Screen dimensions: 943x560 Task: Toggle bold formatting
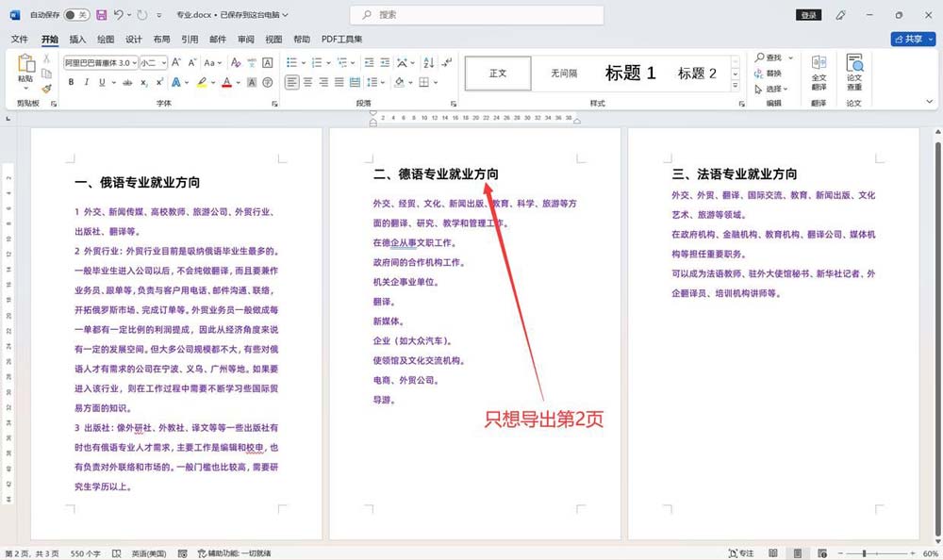coord(71,82)
